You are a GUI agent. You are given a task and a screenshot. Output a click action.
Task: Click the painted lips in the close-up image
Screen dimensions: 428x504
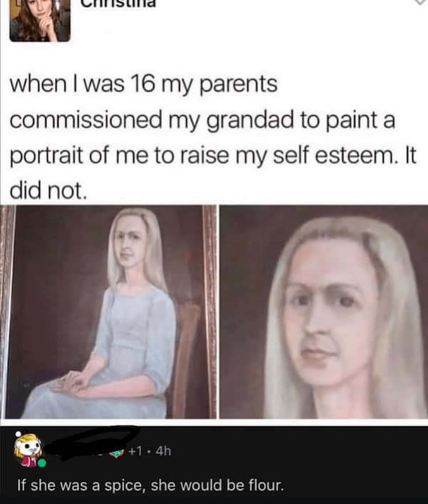point(316,353)
